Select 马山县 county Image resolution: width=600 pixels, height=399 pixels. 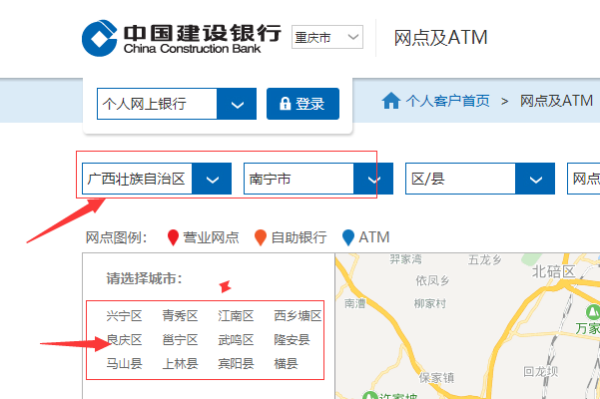124,363
